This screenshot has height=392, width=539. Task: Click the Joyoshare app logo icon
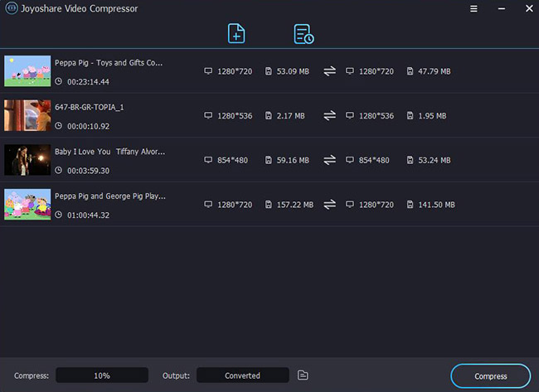[12, 8]
